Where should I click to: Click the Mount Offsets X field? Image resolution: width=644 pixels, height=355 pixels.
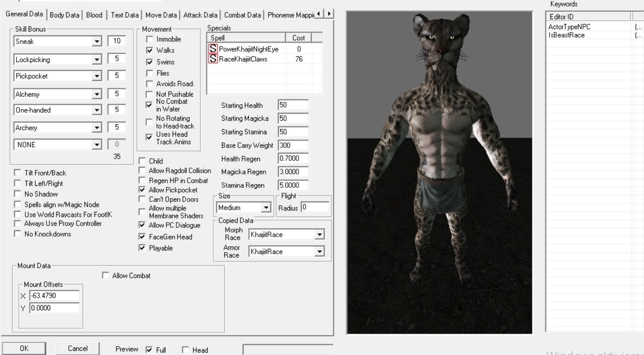pyautogui.click(x=54, y=296)
